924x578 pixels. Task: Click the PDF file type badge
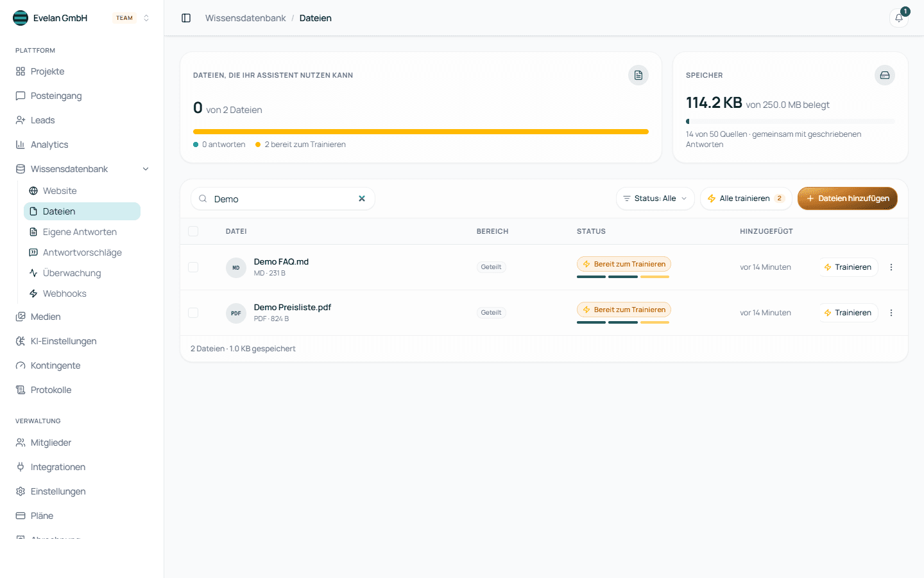pos(236,313)
